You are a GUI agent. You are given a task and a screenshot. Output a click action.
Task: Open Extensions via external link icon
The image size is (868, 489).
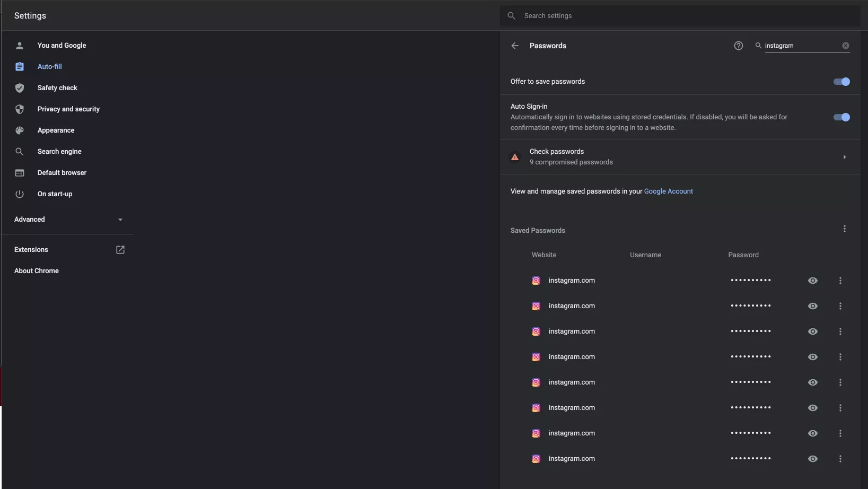(x=120, y=250)
